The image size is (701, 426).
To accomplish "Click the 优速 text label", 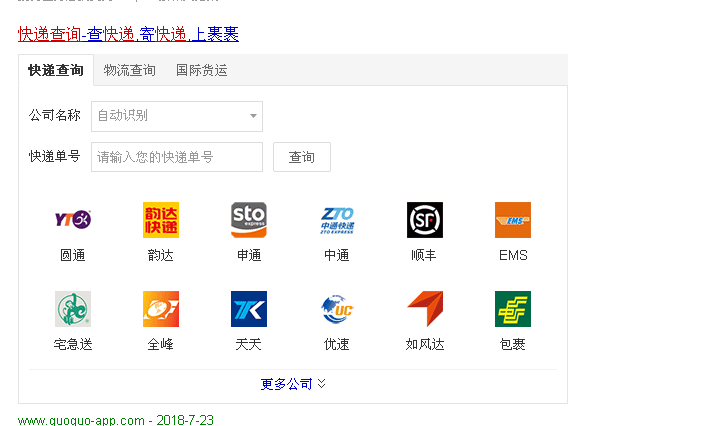I will coord(337,344).
